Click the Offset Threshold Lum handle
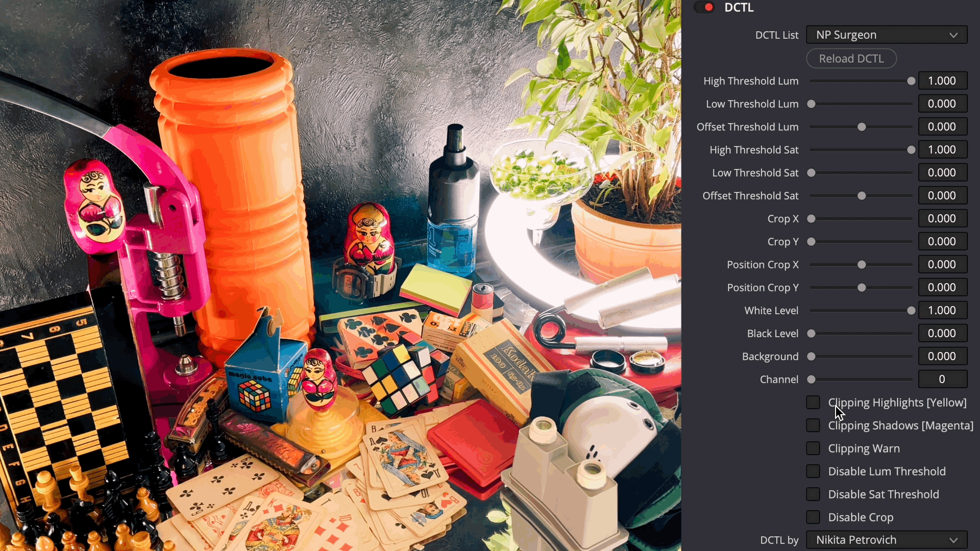The width and height of the screenshot is (980, 551). (862, 127)
